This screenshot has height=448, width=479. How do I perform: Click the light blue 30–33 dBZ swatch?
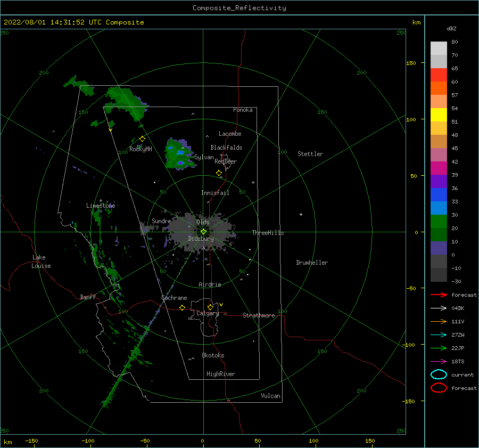pos(439,208)
